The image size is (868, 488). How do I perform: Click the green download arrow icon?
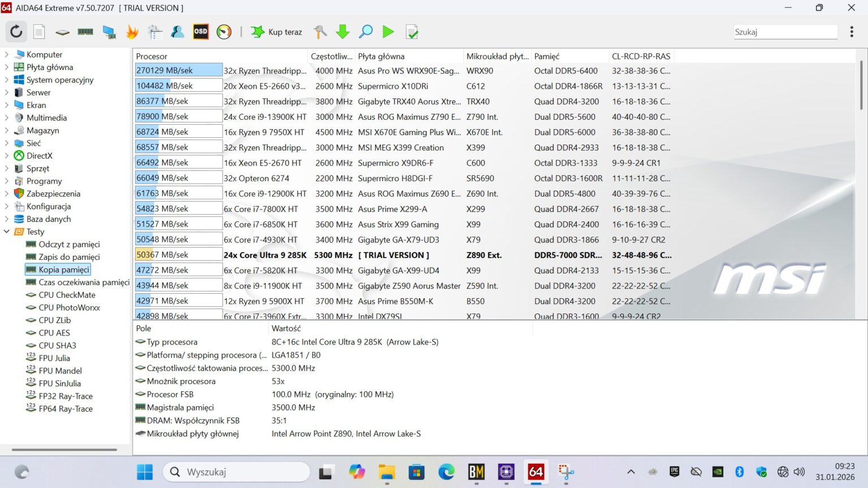342,32
